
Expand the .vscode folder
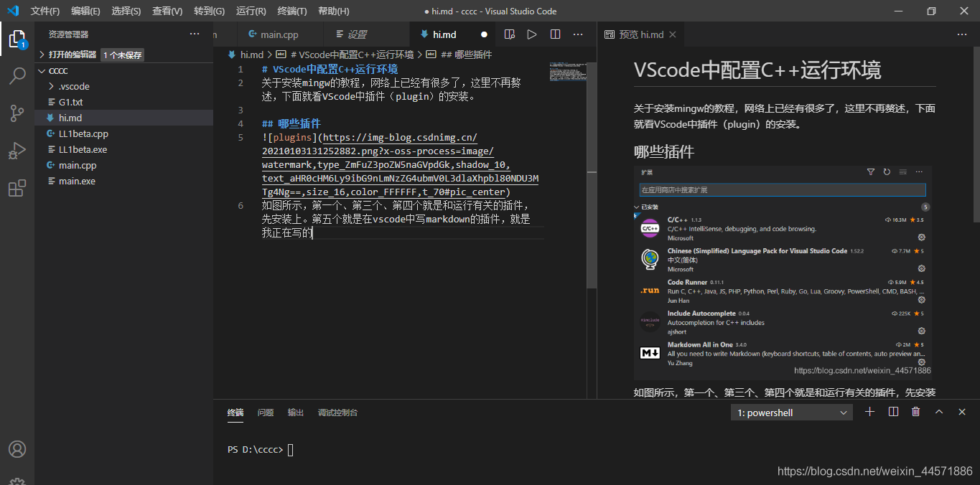click(123, 86)
